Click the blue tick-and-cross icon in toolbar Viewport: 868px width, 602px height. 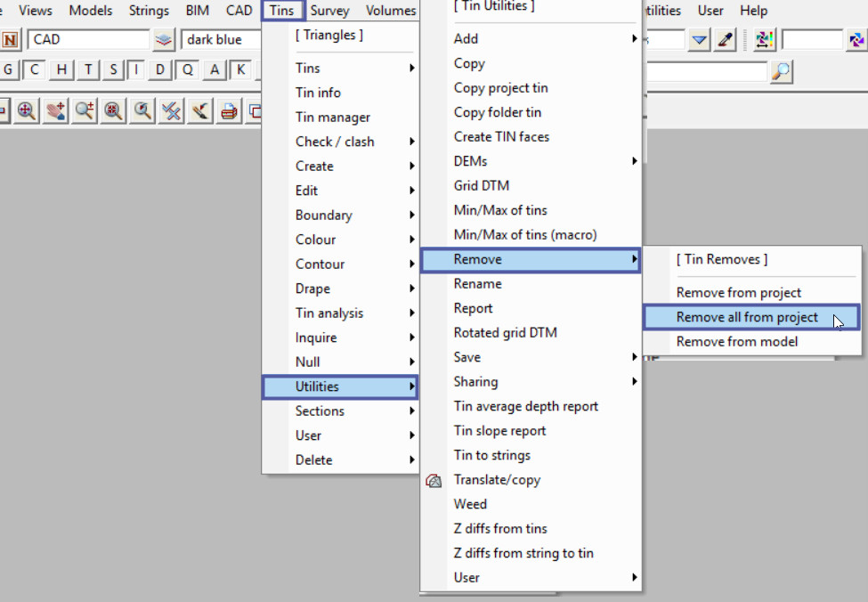pyautogui.click(x=172, y=111)
